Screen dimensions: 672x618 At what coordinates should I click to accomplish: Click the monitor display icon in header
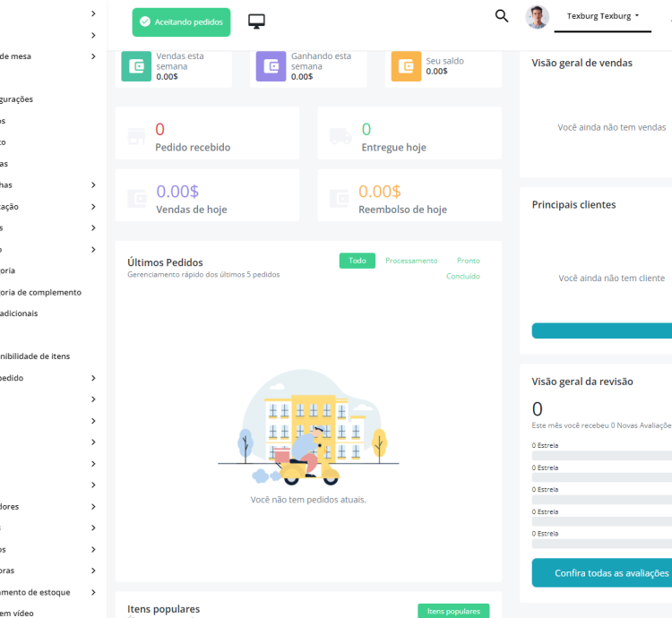click(257, 21)
